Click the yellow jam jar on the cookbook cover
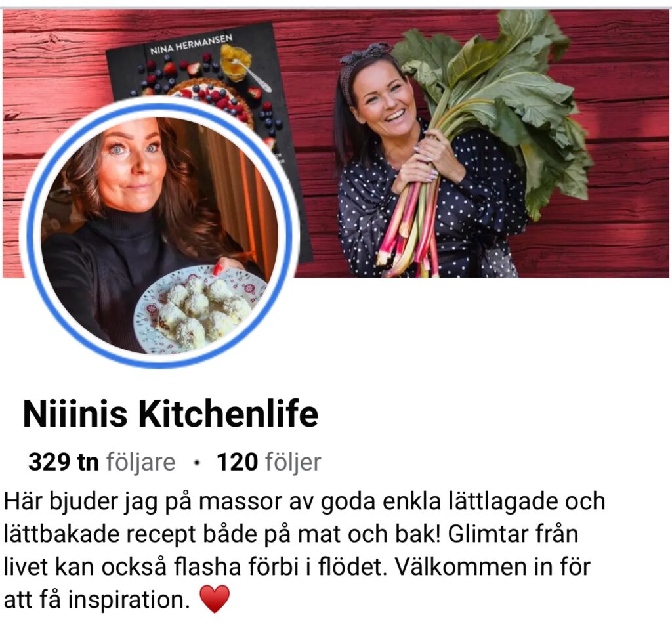This screenshot has width=672, height=634. (x=236, y=63)
